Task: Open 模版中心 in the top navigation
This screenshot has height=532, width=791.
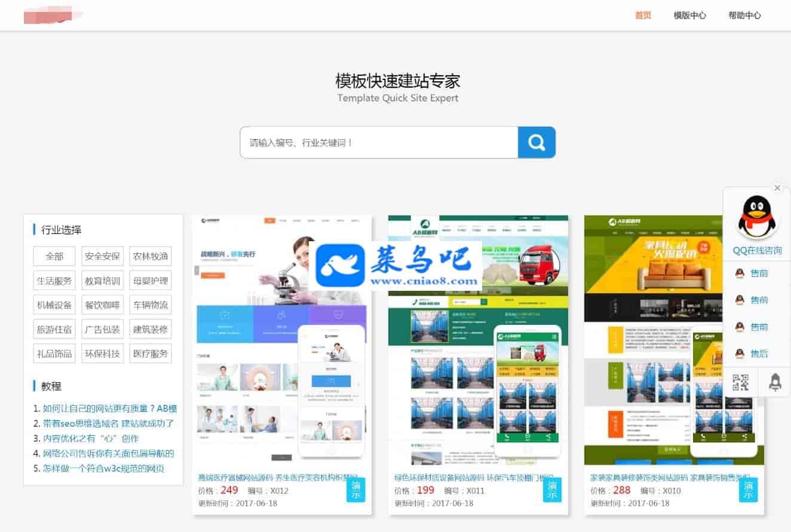Action: (x=690, y=16)
